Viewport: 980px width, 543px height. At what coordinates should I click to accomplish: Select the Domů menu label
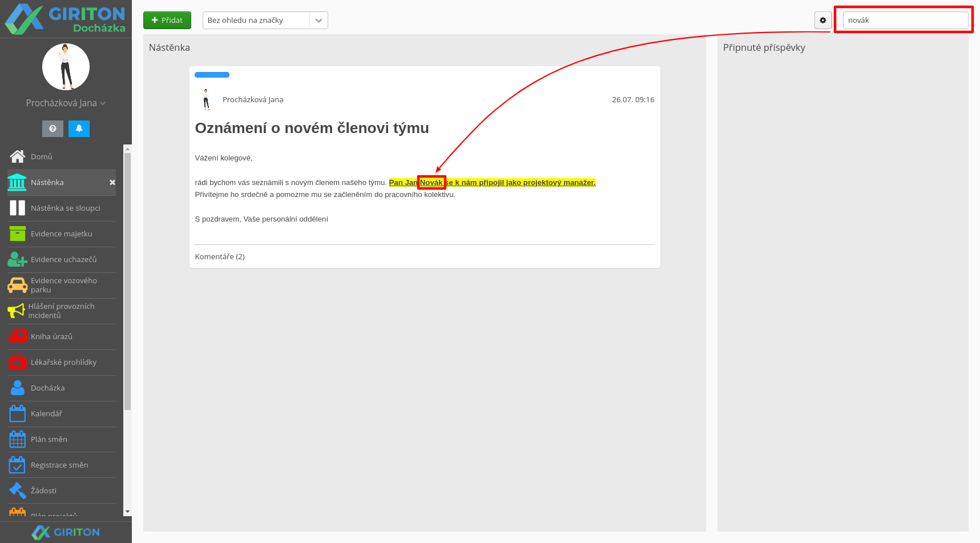(42, 156)
